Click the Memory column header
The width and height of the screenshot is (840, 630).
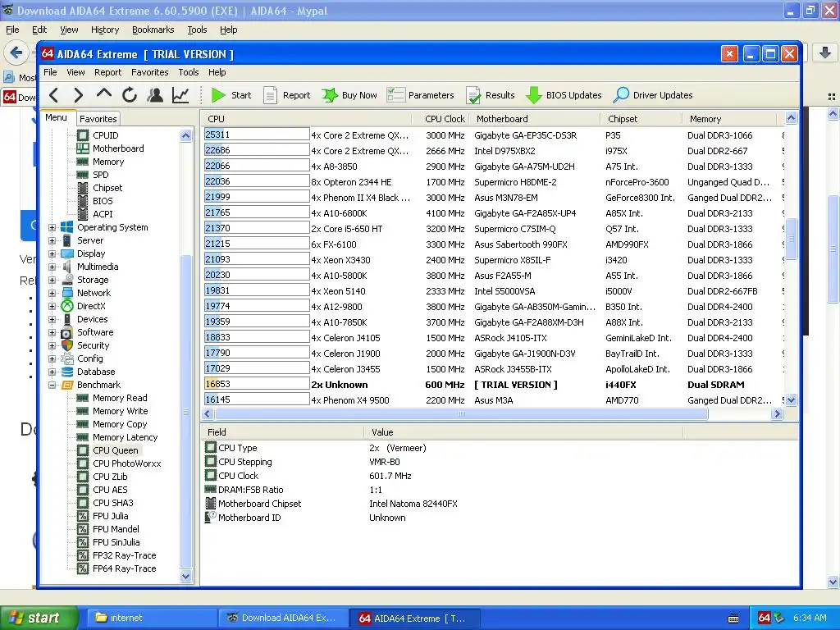729,119
